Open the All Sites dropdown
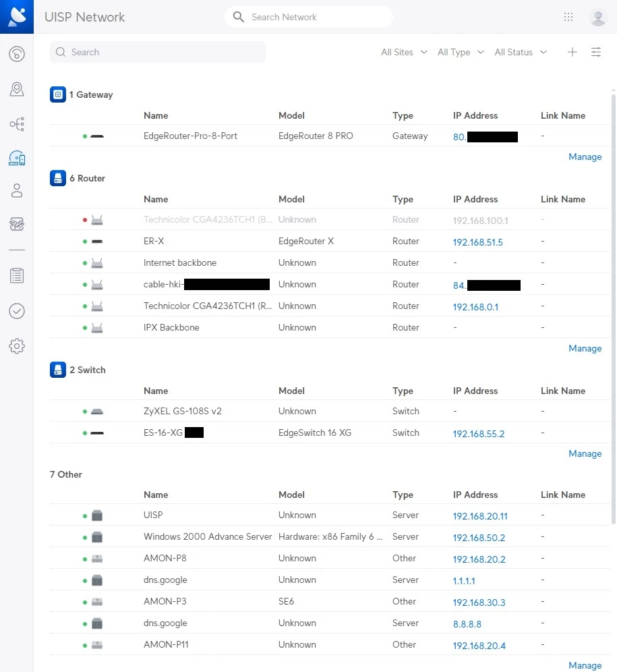Viewport: 617px width, 672px height. point(404,52)
